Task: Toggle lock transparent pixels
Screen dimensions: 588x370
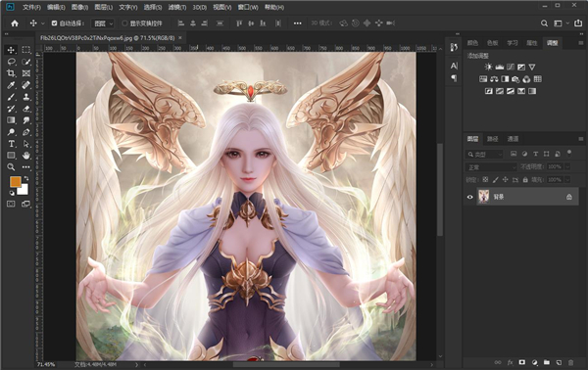Action: (x=485, y=180)
